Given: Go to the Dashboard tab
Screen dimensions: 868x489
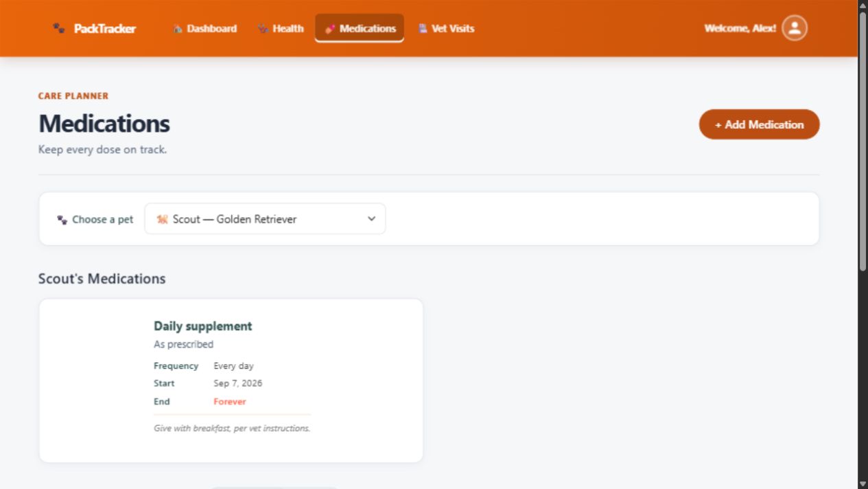Looking at the screenshot, I should coord(204,28).
